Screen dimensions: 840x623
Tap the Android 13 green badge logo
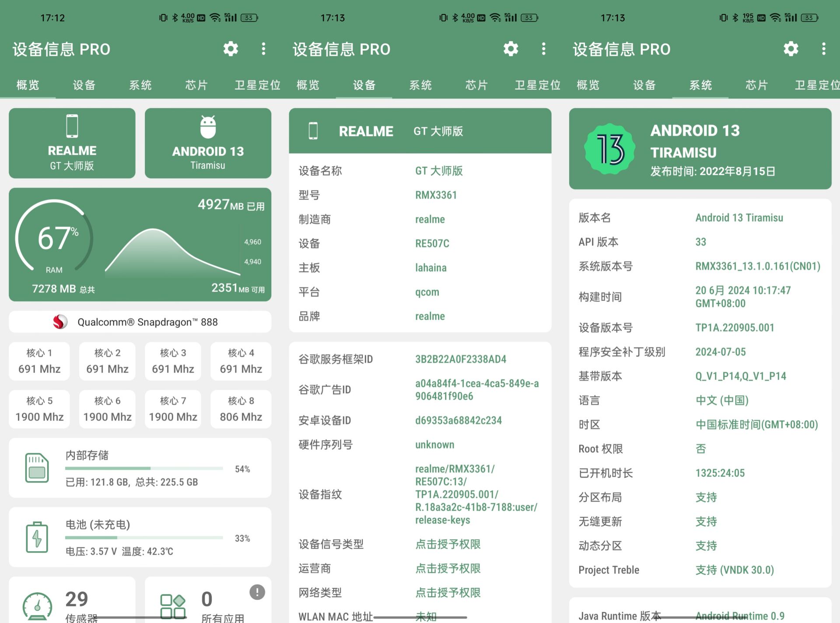pyautogui.click(x=609, y=149)
